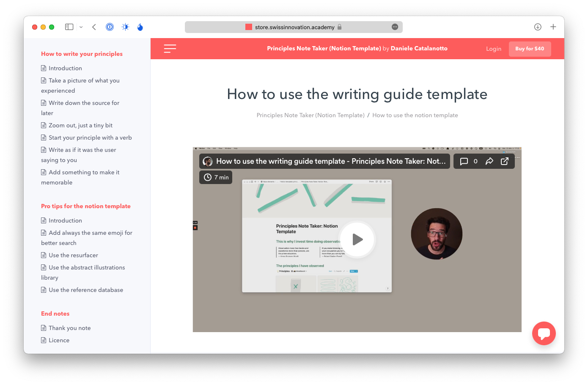Open the video comments icon
Screen dimensions: 588x385
click(464, 161)
